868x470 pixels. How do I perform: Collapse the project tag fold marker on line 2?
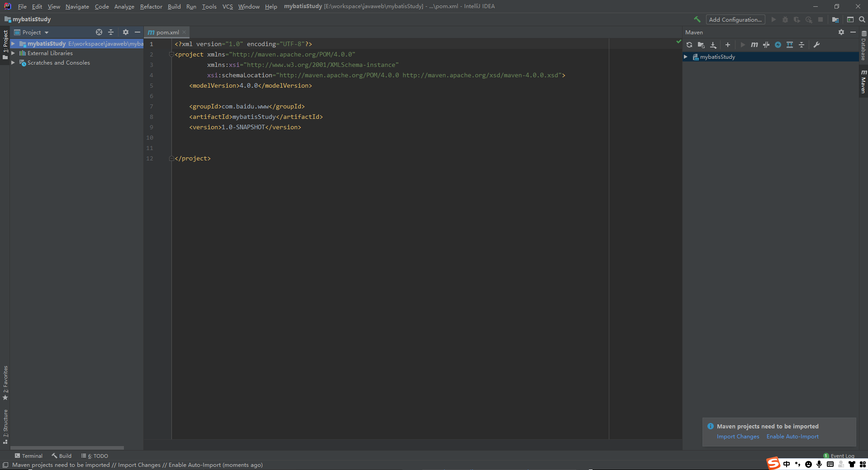(x=171, y=54)
